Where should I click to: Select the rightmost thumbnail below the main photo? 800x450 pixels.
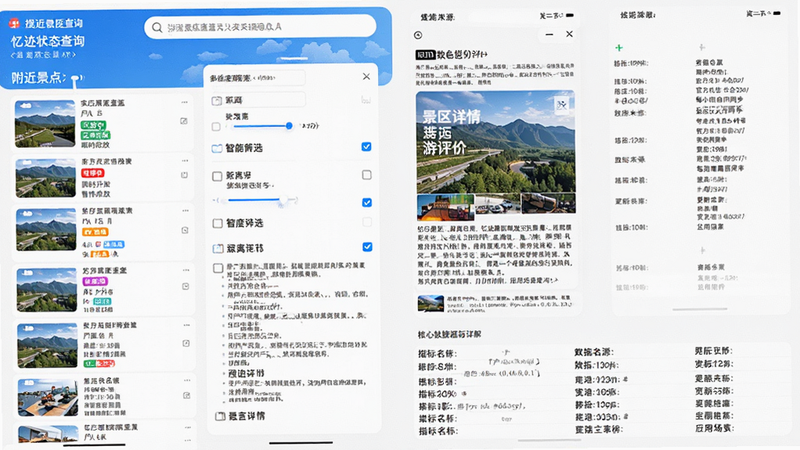pyautogui.click(x=548, y=203)
